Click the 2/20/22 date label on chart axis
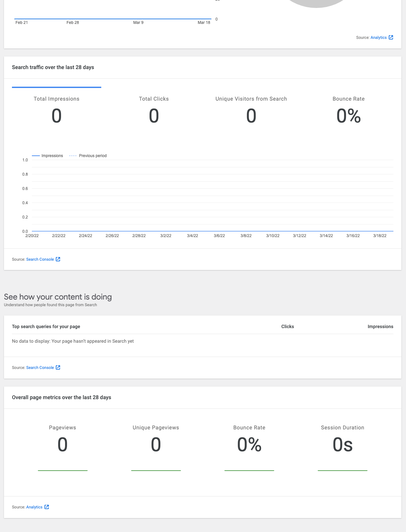The width and height of the screenshot is (406, 532). coord(32,236)
